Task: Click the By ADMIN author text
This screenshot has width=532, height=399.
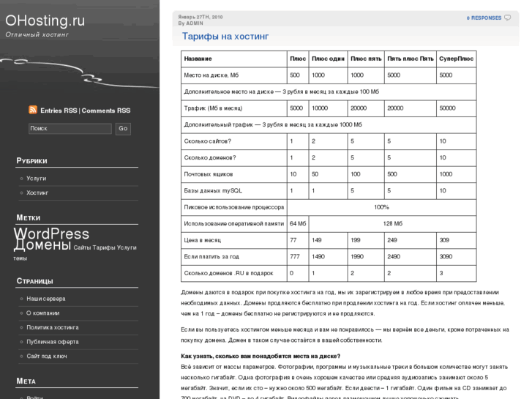Action: pyautogui.click(x=191, y=23)
